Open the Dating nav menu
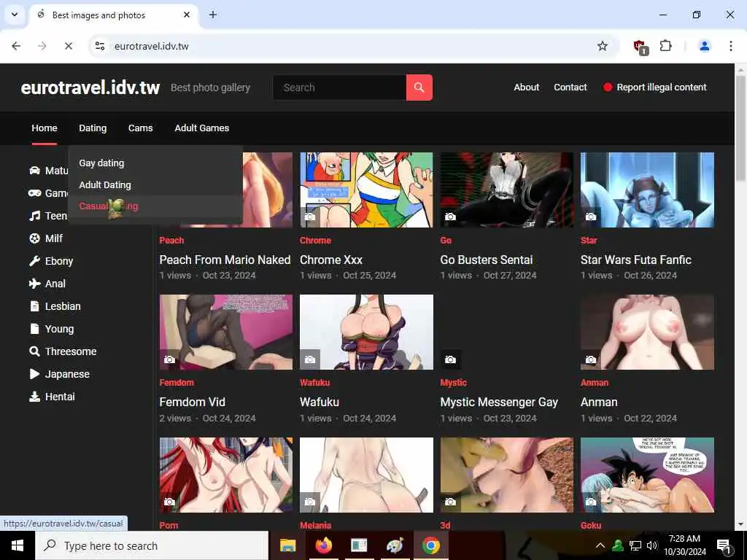The height and width of the screenshot is (560, 747). click(x=93, y=128)
